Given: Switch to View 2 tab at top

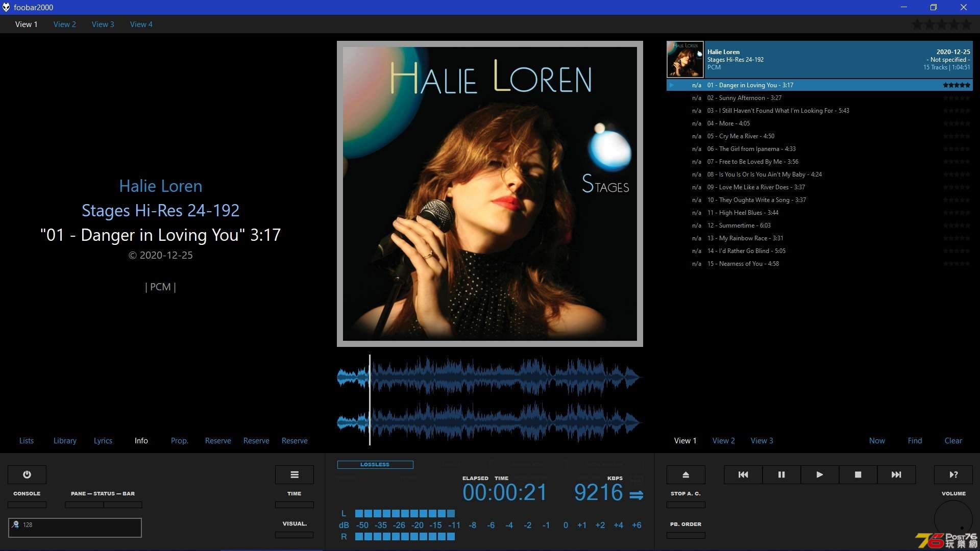Looking at the screenshot, I should [x=65, y=24].
